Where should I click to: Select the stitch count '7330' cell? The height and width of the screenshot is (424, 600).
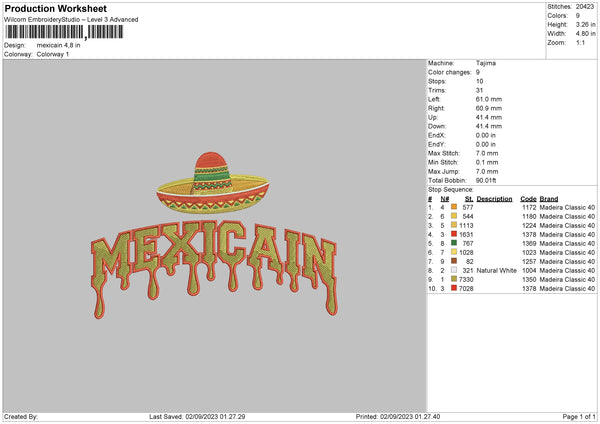tap(466, 279)
